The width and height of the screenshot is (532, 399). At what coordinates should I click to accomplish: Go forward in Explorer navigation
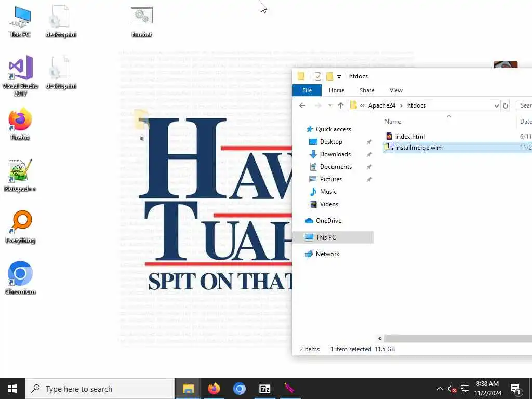318,105
